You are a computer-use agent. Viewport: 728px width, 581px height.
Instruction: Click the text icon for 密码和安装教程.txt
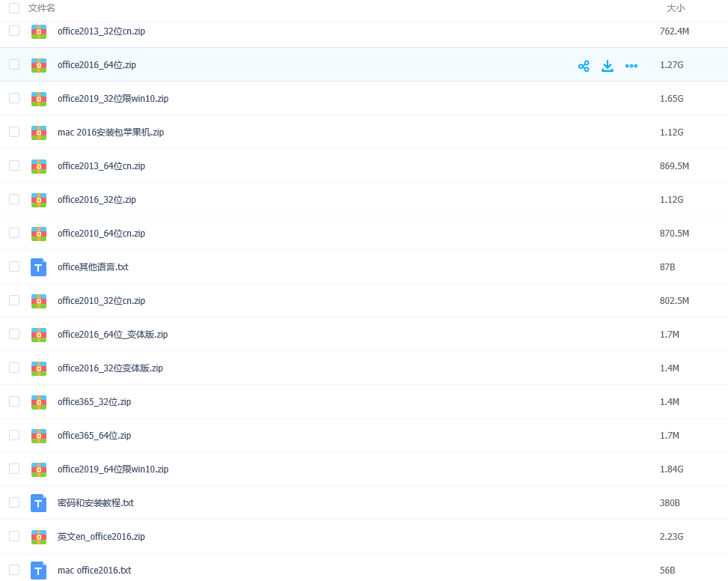tap(39, 503)
